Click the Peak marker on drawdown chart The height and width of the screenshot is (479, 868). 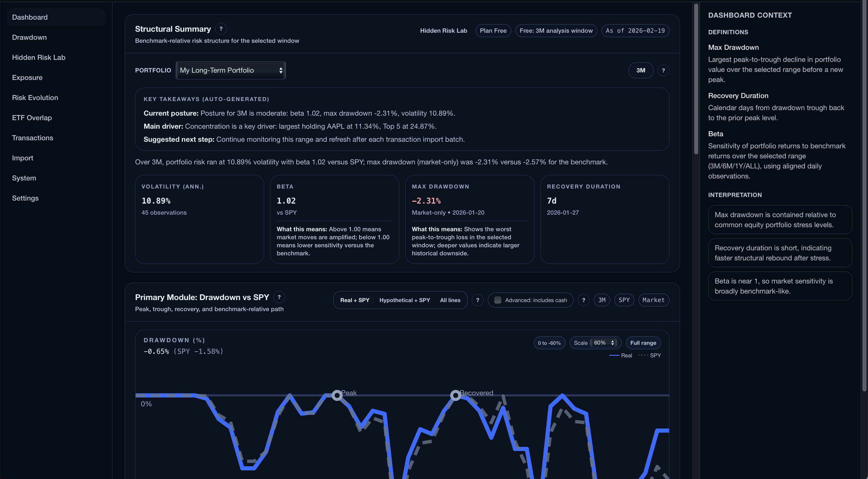337,395
